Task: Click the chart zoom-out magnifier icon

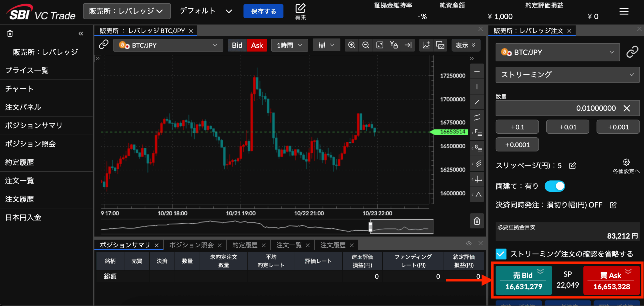Action: pyautogui.click(x=366, y=45)
